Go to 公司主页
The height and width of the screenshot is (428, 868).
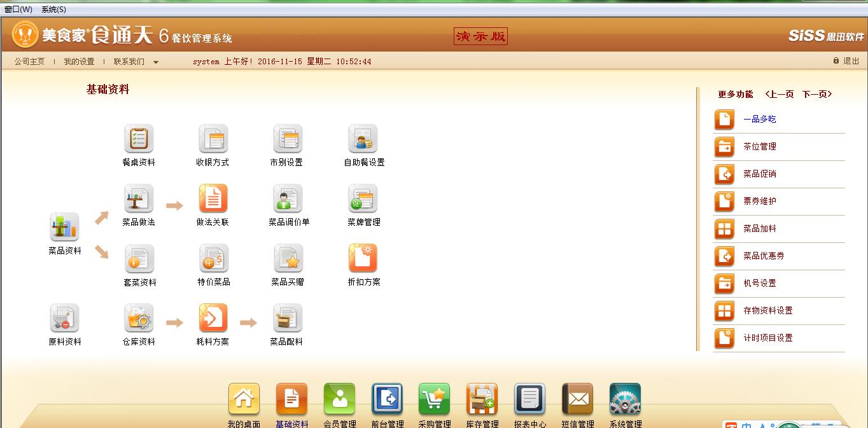29,62
